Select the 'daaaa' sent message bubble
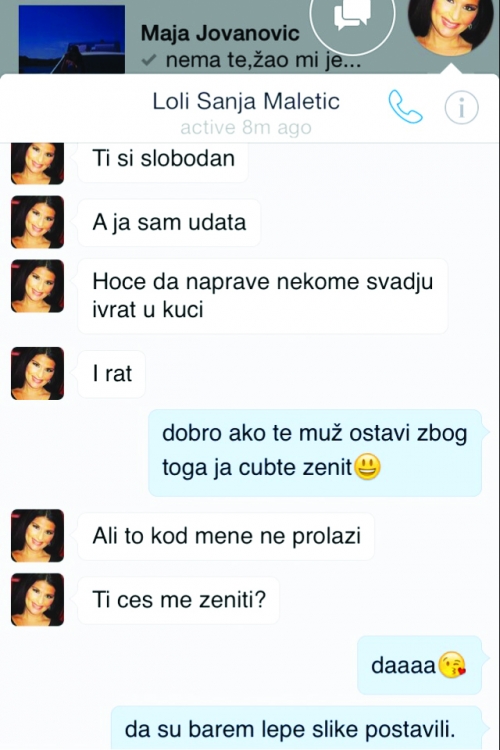 (419, 665)
